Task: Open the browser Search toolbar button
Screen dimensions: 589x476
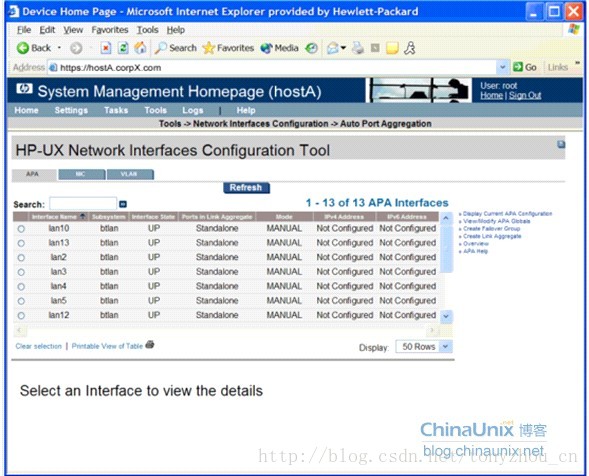Action: click(176, 48)
